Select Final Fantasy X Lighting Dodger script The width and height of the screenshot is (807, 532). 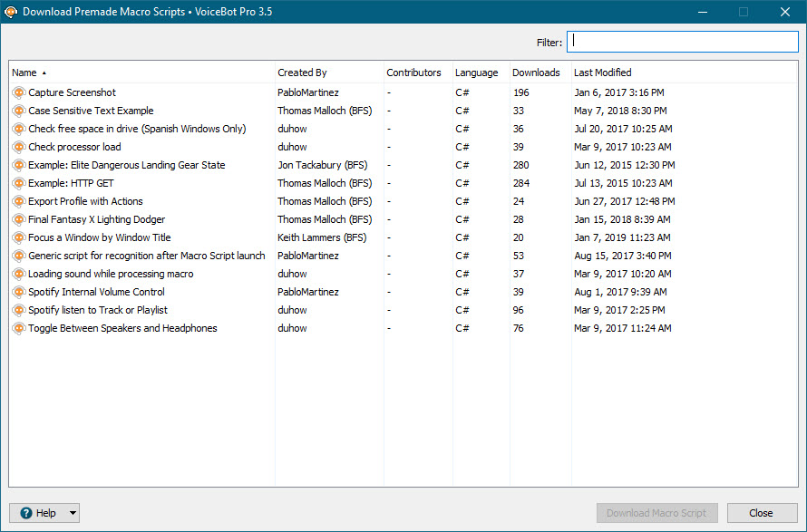97,219
